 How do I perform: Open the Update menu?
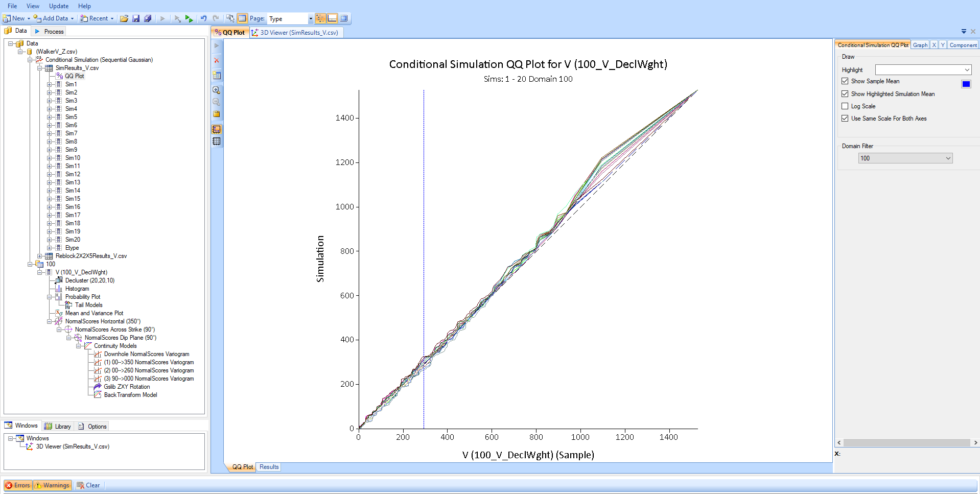[x=58, y=6]
